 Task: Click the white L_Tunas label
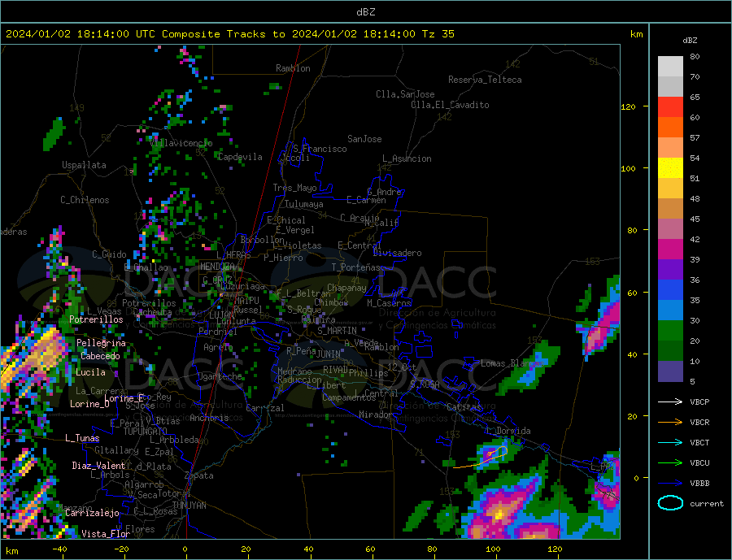pyautogui.click(x=82, y=438)
